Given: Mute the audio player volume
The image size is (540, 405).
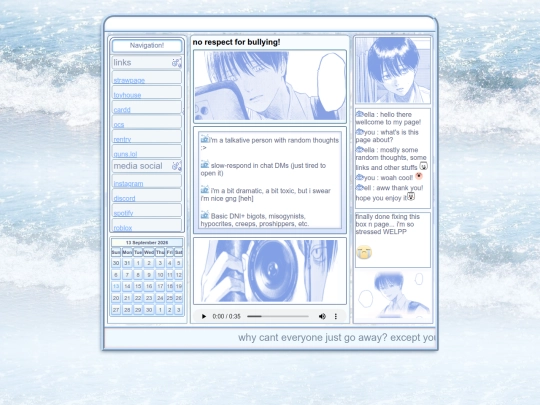Looking at the screenshot, I should point(322,316).
